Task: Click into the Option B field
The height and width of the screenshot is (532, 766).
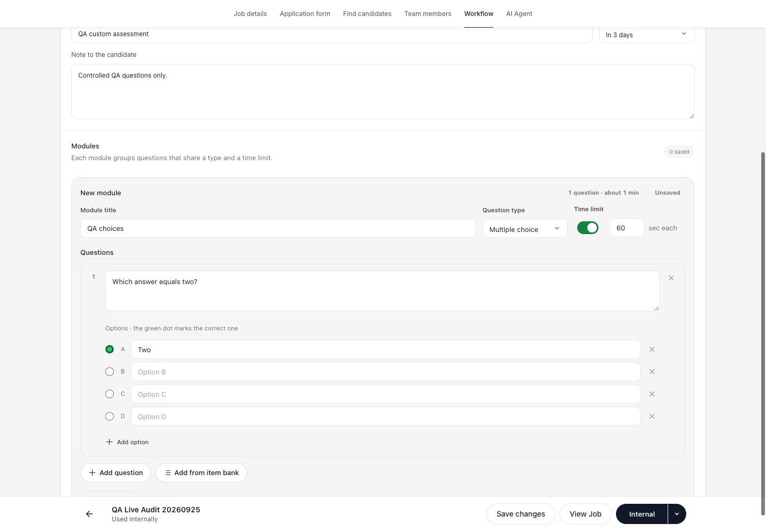Action: [386, 372]
